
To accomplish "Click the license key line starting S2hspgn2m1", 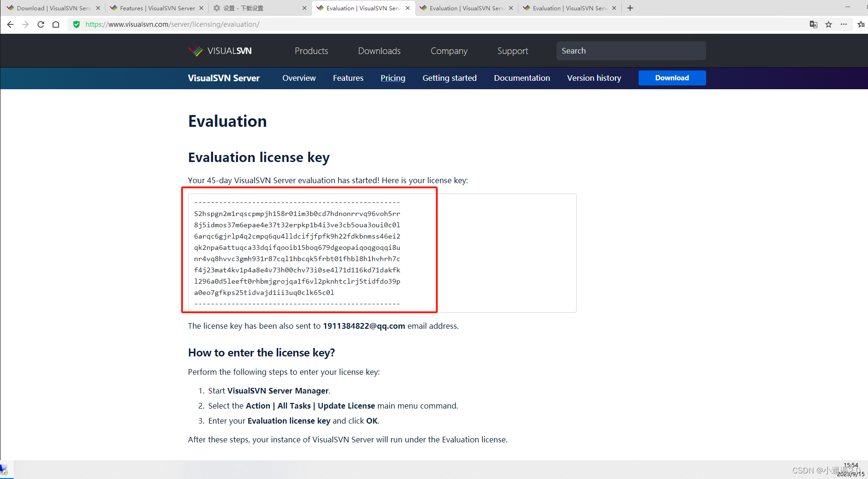I will point(297,214).
